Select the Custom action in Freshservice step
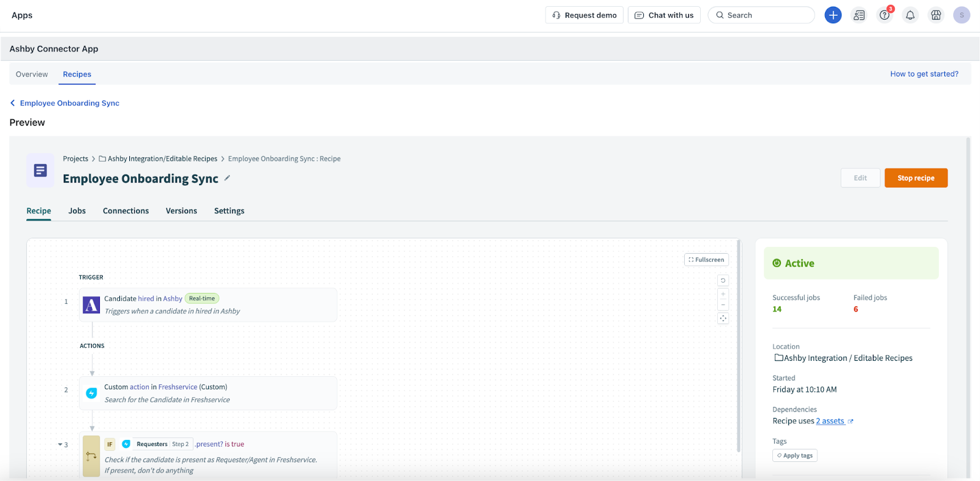 [208, 393]
